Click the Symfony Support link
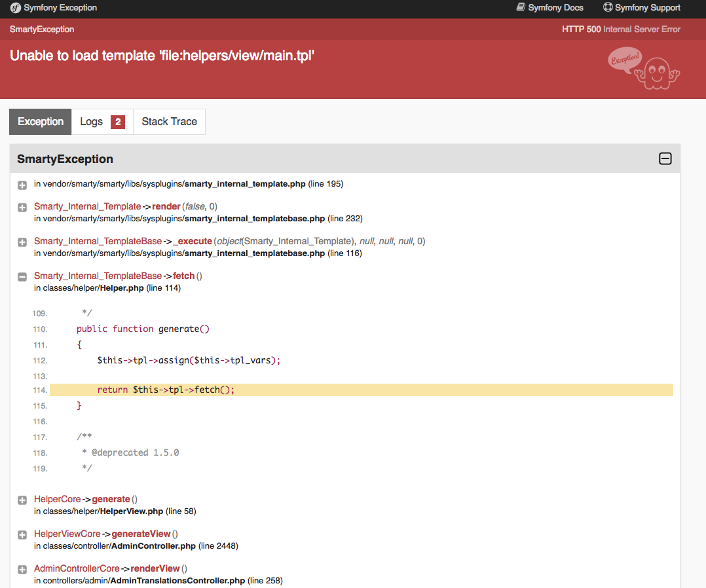Image resolution: width=706 pixels, height=588 pixels. coord(648,7)
